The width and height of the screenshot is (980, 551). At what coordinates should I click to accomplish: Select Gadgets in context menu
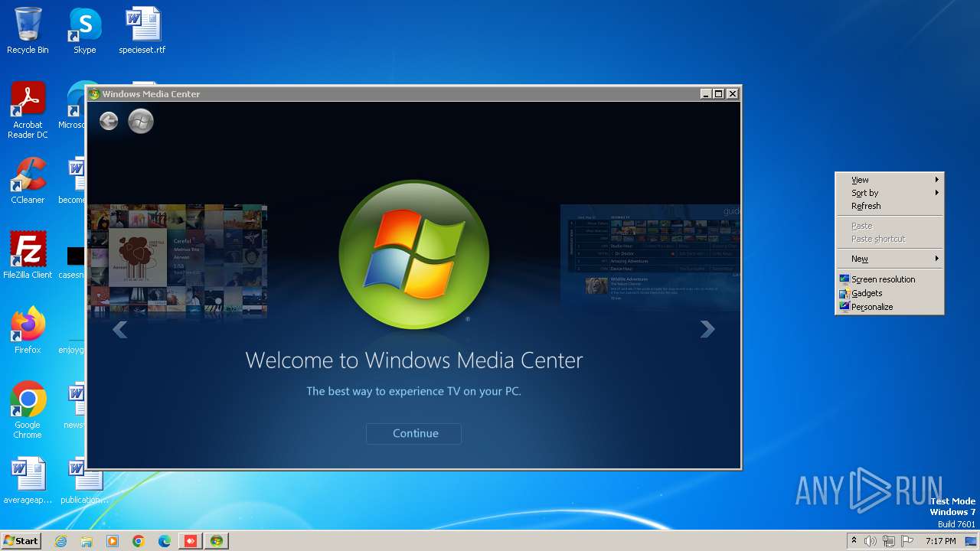coord(890,293)
